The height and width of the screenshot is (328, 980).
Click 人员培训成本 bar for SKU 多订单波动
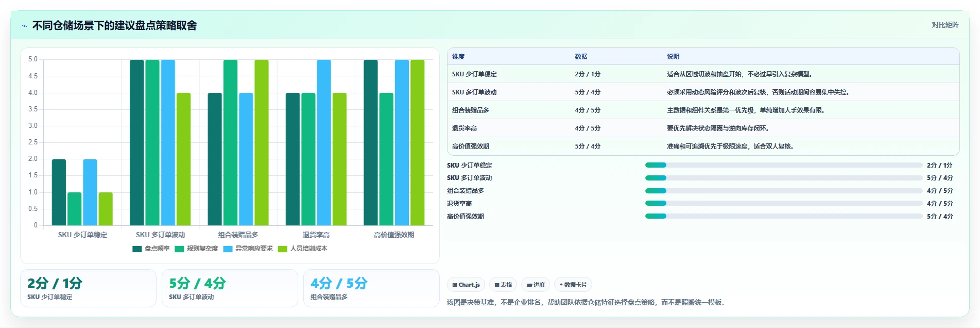pos(184,159)
